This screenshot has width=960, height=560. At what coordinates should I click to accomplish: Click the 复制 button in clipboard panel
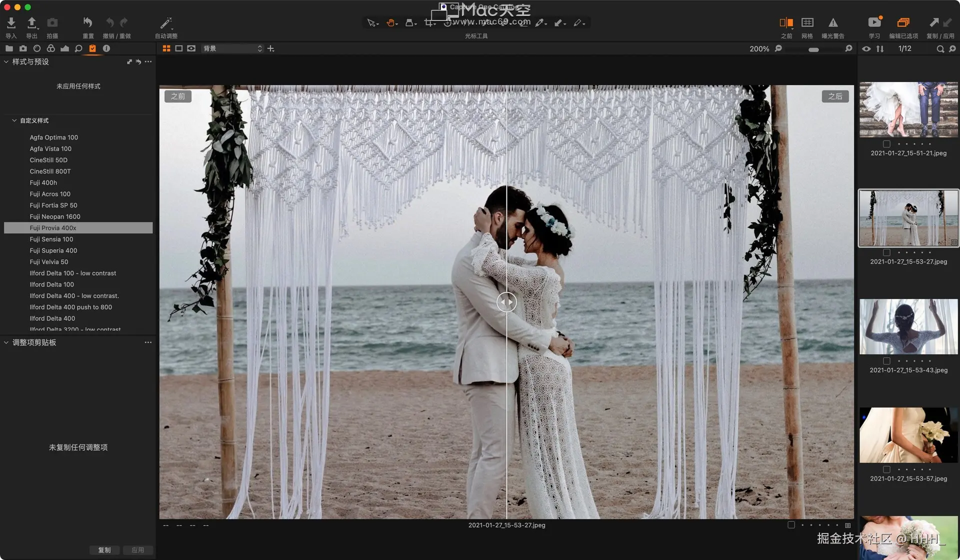tap(104, 550)
